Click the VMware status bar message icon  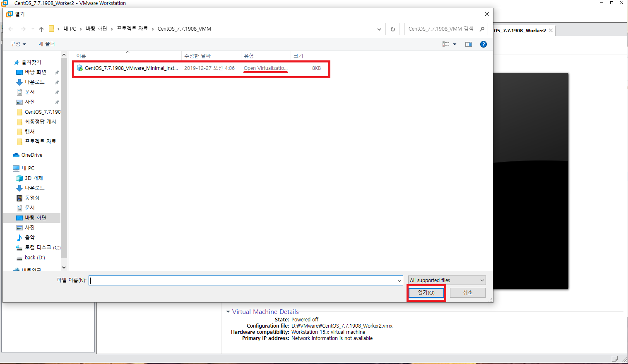615,358
